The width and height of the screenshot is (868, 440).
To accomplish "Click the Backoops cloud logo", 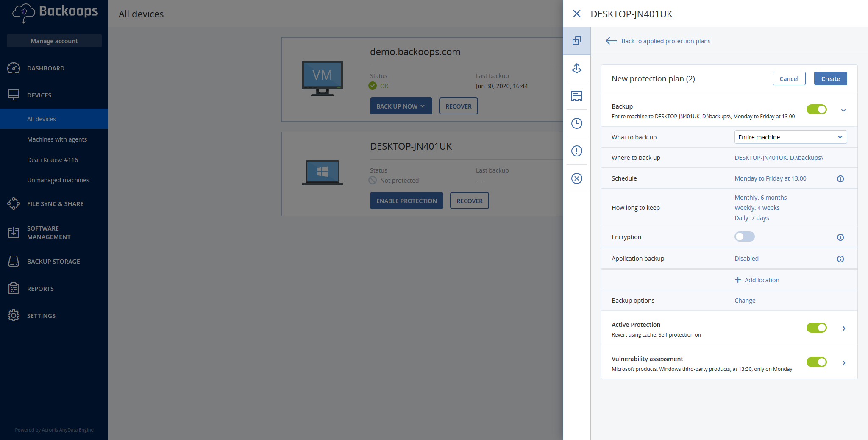I will pos(24,13).
